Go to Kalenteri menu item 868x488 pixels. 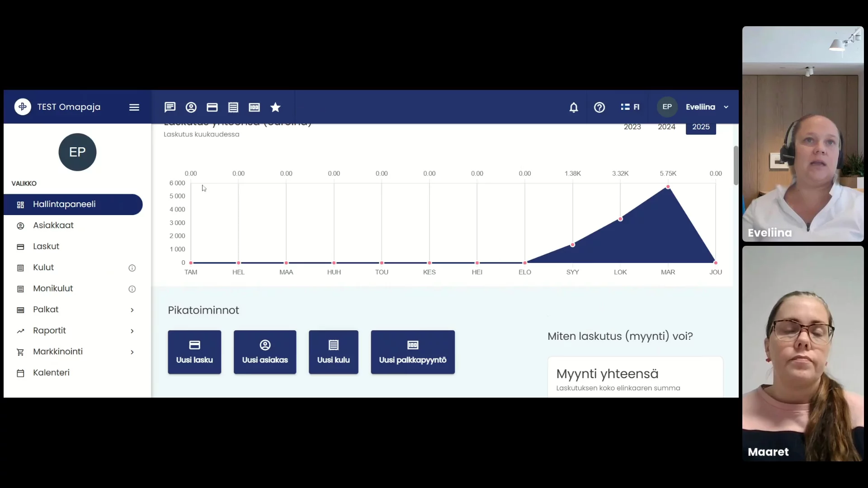pyautogui.click(x=51, y=373)
